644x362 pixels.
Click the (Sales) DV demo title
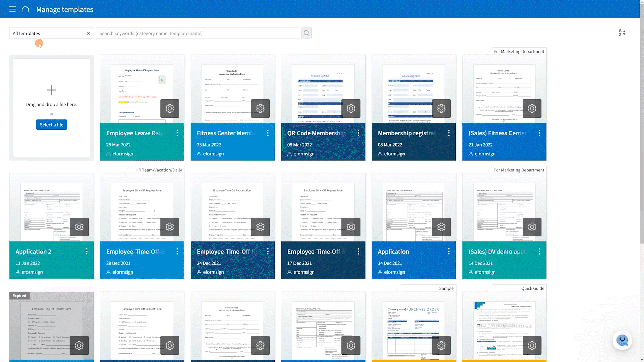[497, 252]
